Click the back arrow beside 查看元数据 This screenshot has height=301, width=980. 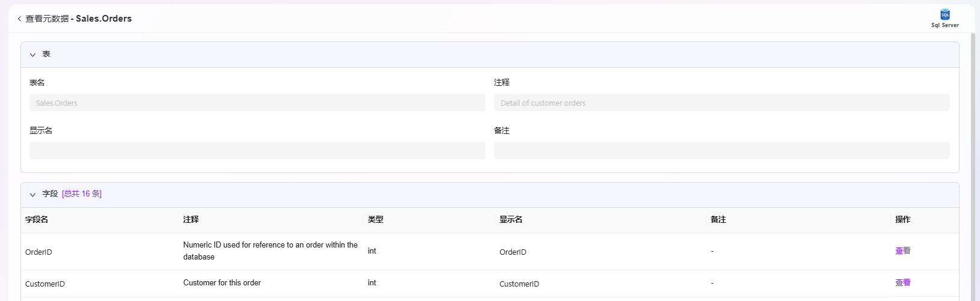(x=19, y=19)
